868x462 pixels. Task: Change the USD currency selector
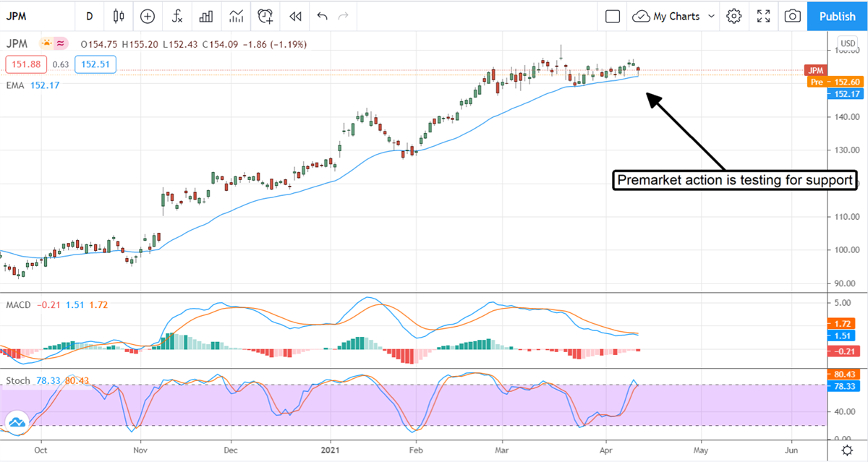coord(846,43)
